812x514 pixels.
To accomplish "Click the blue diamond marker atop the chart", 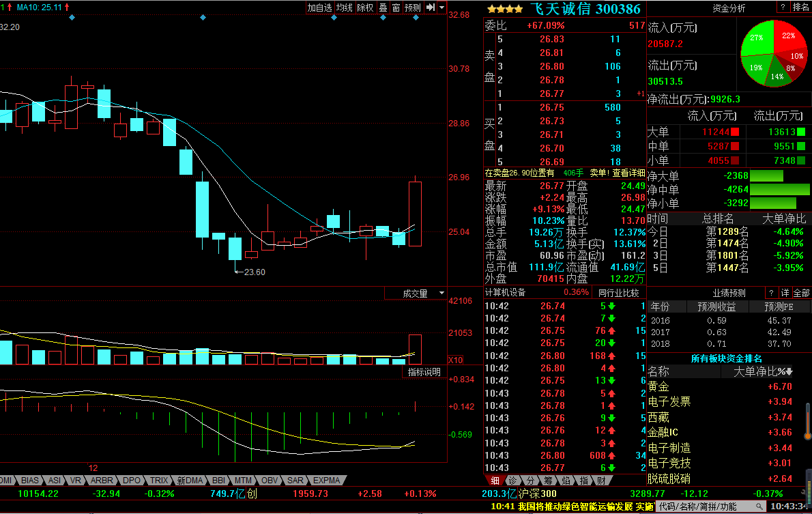I will pyautogui.click(x=203, y=17).
